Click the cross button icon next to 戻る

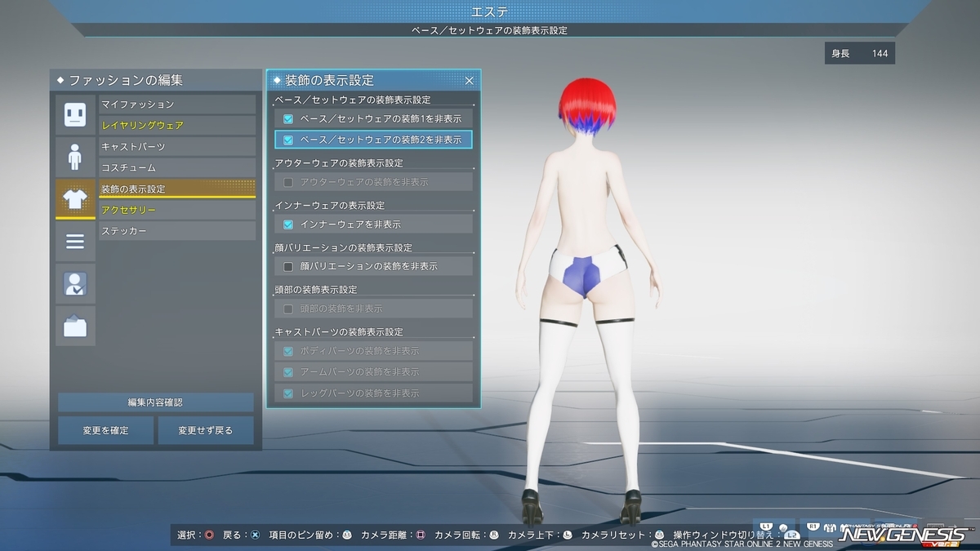(x=255, y=535)
